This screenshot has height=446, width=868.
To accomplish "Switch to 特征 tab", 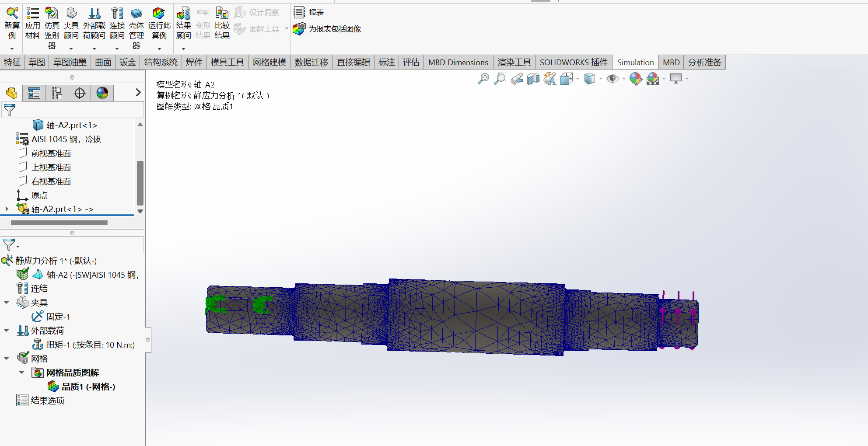I will pyautogui.click(x=12, y=62).
